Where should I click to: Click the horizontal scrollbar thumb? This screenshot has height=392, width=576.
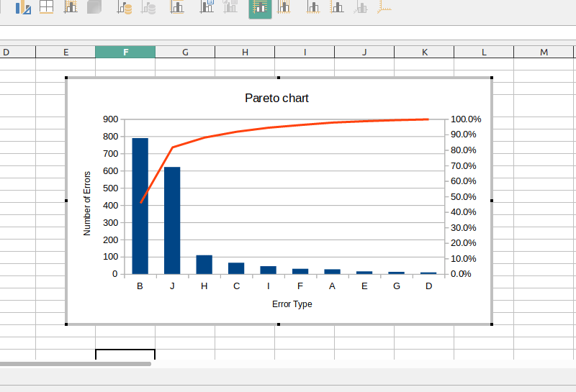tap(76, 364)
